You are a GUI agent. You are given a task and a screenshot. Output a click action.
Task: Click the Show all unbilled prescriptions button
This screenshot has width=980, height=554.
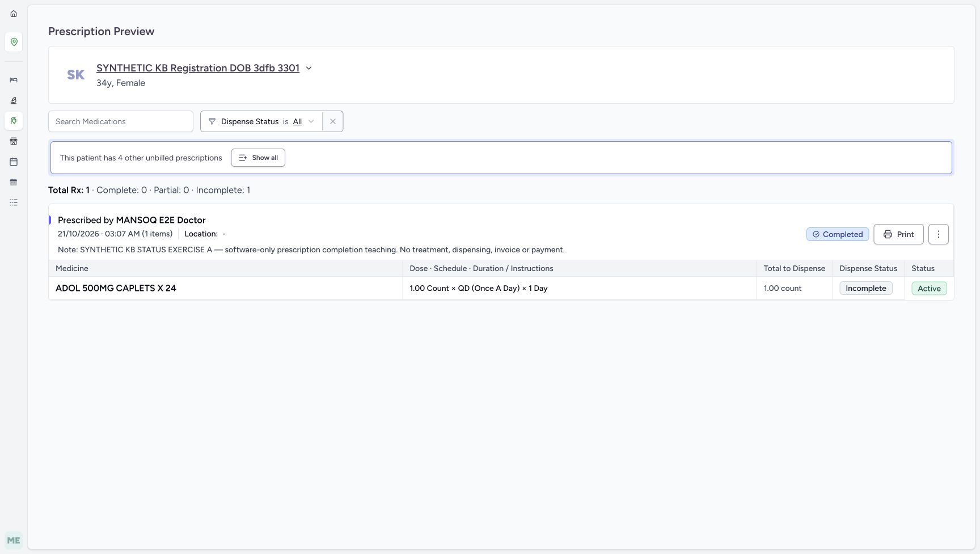pos(258,158)
